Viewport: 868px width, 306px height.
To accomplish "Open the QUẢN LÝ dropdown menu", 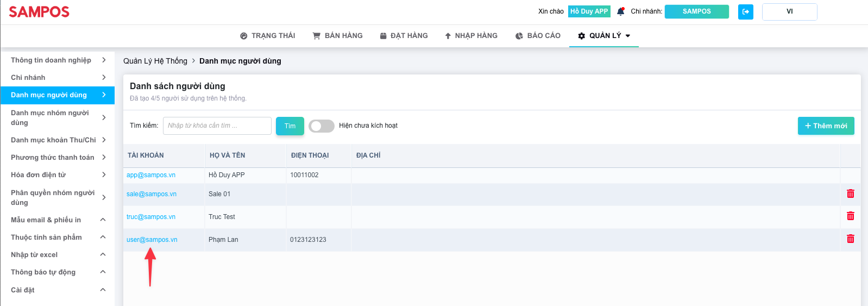I will coord(604,36).
